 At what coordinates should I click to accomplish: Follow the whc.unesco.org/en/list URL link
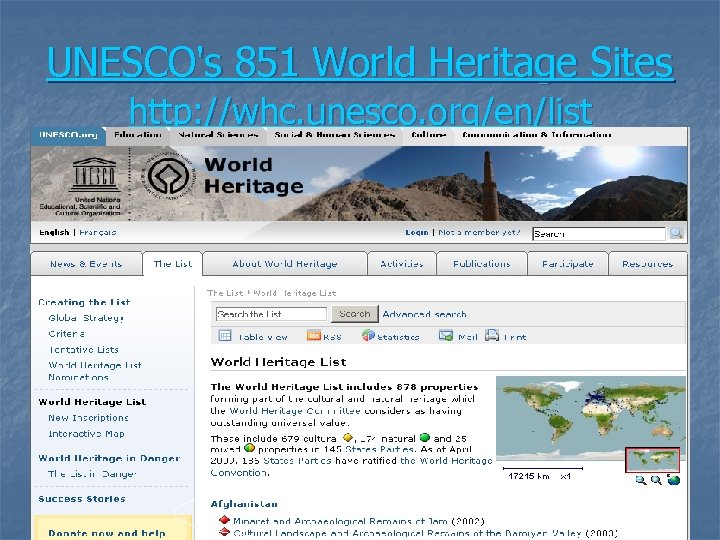click(360, 111)
